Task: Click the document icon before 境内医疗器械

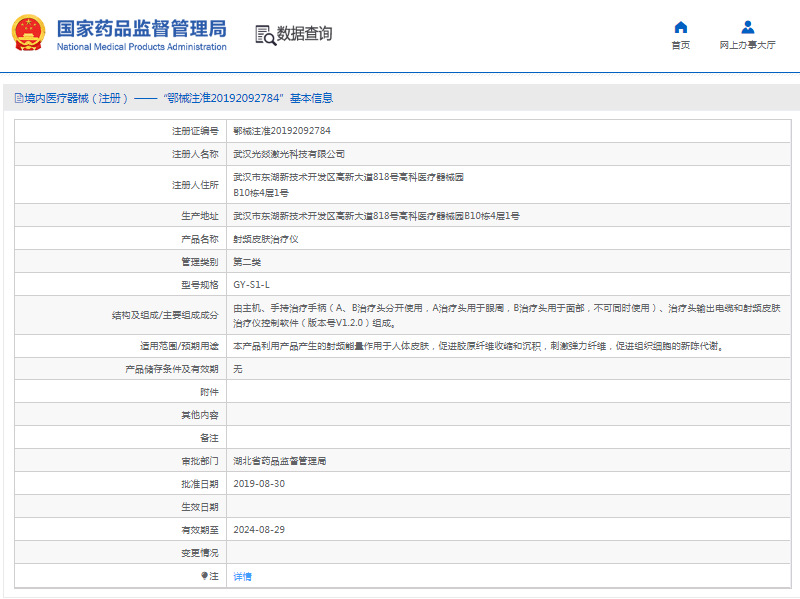Action: tap(17, 98)
